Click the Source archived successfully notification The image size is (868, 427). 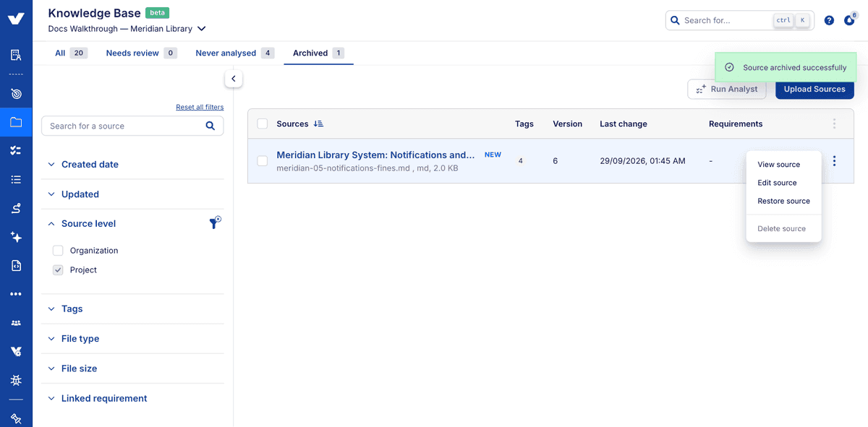pos(786,67)
